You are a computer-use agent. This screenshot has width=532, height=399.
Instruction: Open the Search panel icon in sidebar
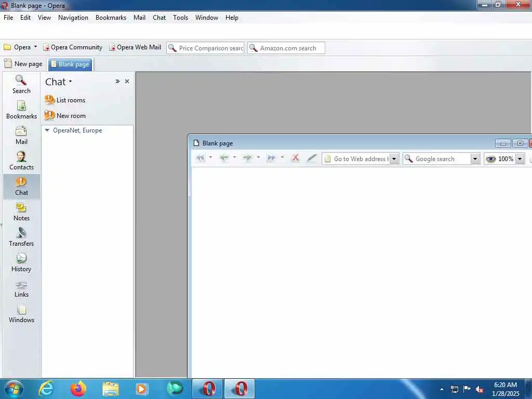21,84
